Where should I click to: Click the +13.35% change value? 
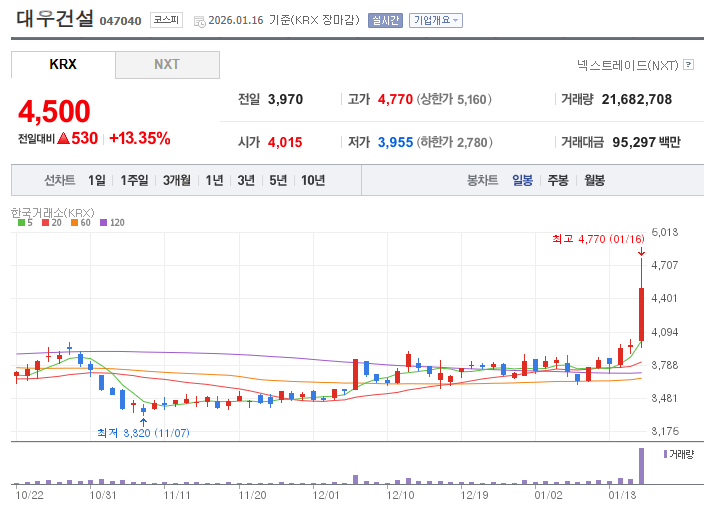[x=140, y=138]
